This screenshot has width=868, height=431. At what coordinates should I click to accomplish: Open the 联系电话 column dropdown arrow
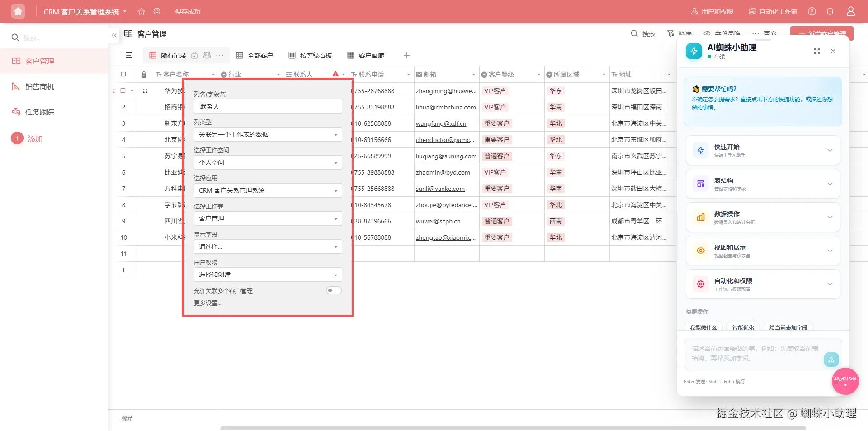(x=409, y=75)
